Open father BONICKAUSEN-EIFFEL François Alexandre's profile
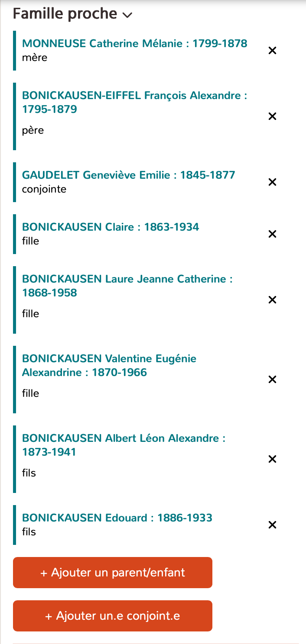306x644 pixels. coord(134,102)
